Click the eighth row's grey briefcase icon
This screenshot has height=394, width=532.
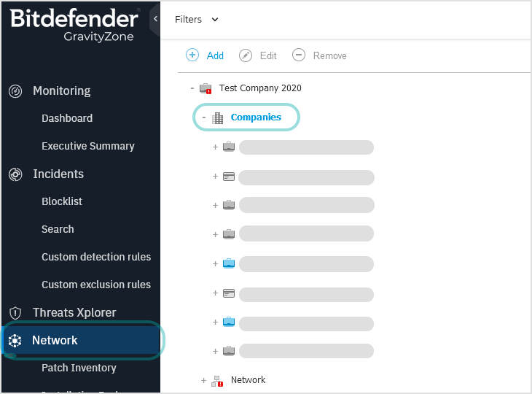[229, 351]
